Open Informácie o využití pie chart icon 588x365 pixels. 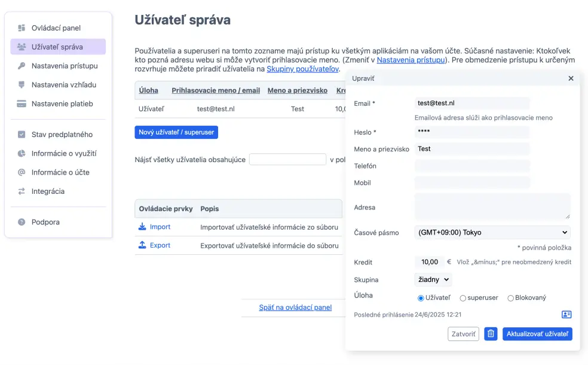tap(21, 153)
